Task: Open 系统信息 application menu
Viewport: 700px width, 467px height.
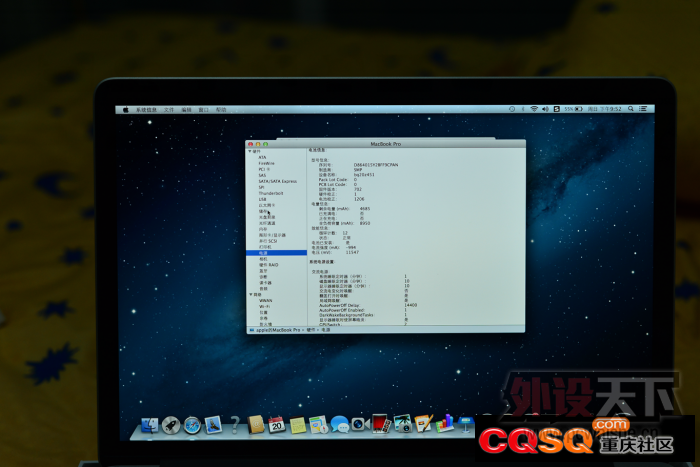Action: [x=146, y=109]
